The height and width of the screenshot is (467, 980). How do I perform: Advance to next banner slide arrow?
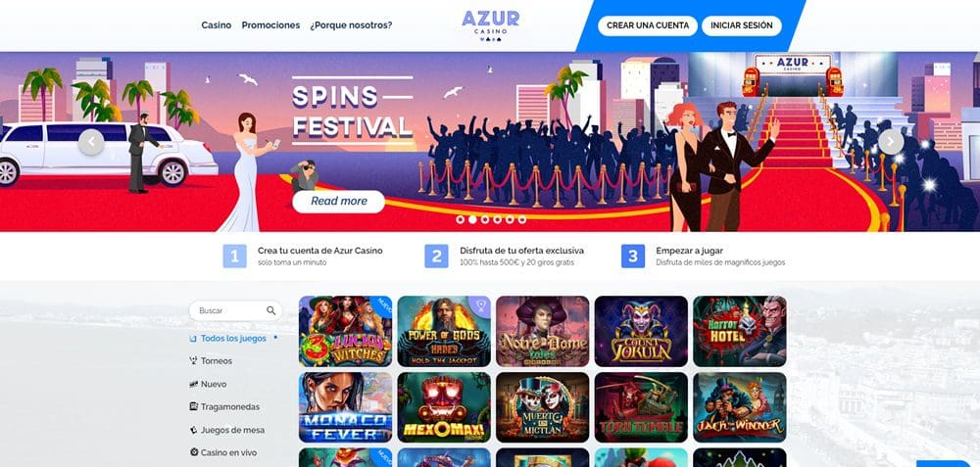click(891, 142)
